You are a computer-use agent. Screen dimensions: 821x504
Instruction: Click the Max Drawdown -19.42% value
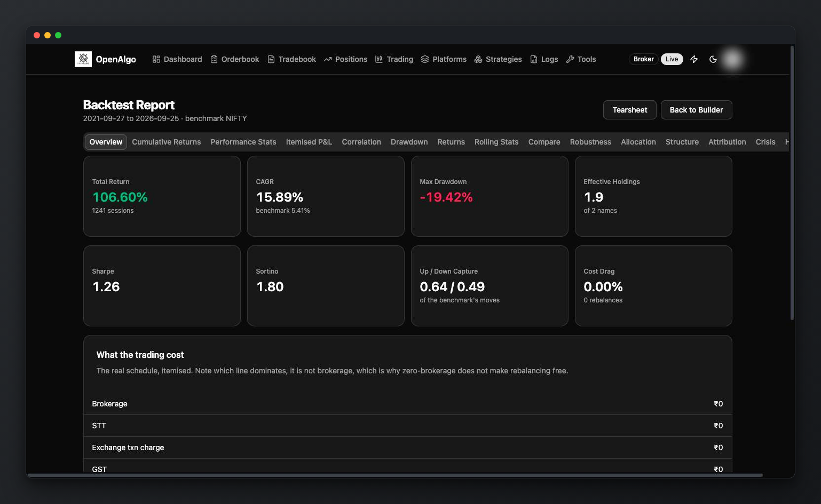(446, 197)
